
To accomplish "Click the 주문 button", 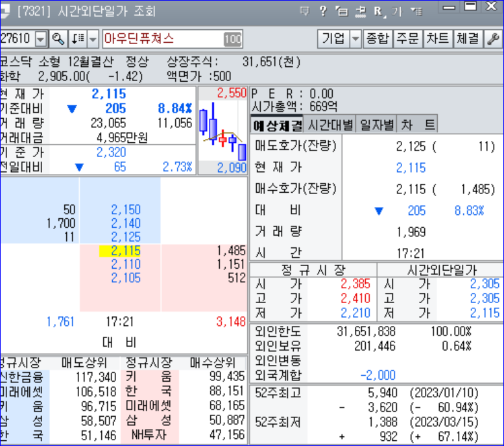I will click(x=407, y=39).
